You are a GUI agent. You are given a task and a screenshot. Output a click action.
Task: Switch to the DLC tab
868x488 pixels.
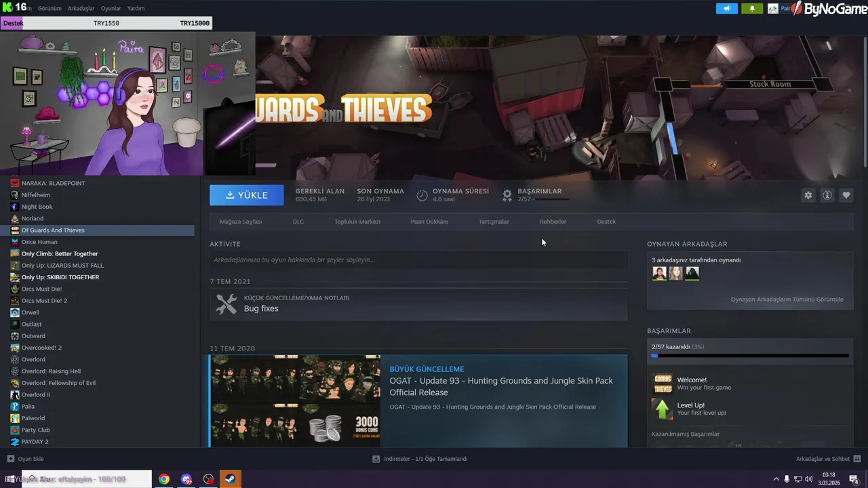click(x=298, y=222)
